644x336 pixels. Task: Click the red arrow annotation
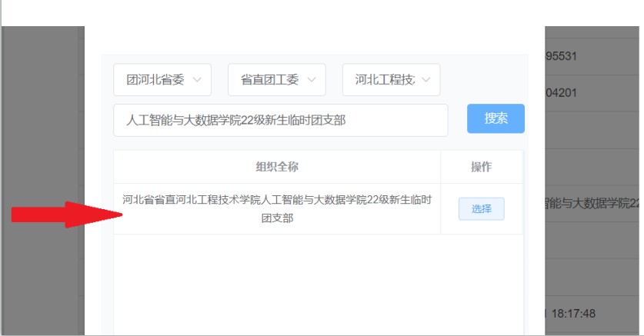pyautogui.click(x=62, y=215)
